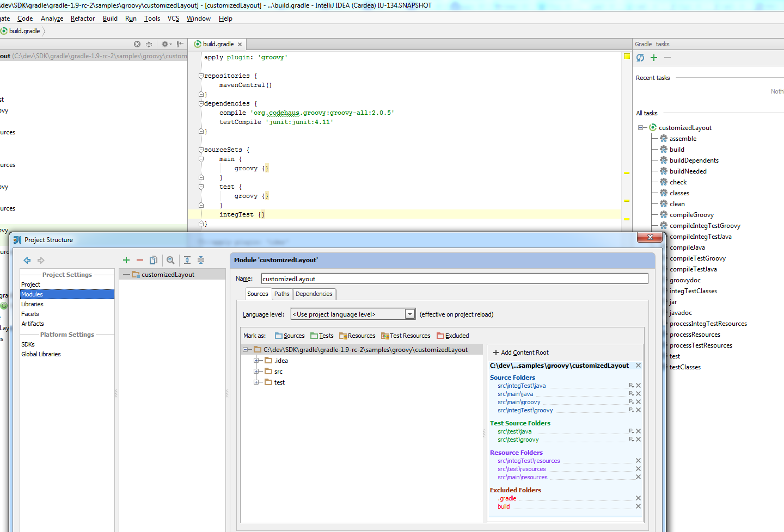
Task: Mark folder as Test Resources
Action: pyautogui.click(x=406, y=336)
